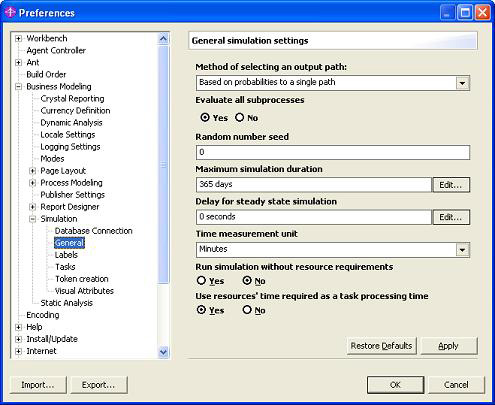Collapse the Simulation tree node
This screenshot has height=405, width=495.
point(33,219)
